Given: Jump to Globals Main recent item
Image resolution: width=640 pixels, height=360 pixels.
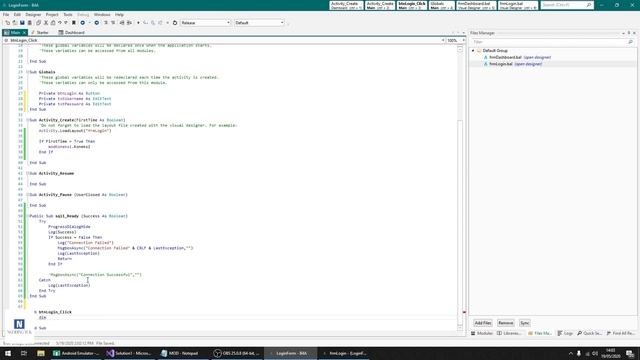Looking at the screenshot, I should tap(441, 5).
